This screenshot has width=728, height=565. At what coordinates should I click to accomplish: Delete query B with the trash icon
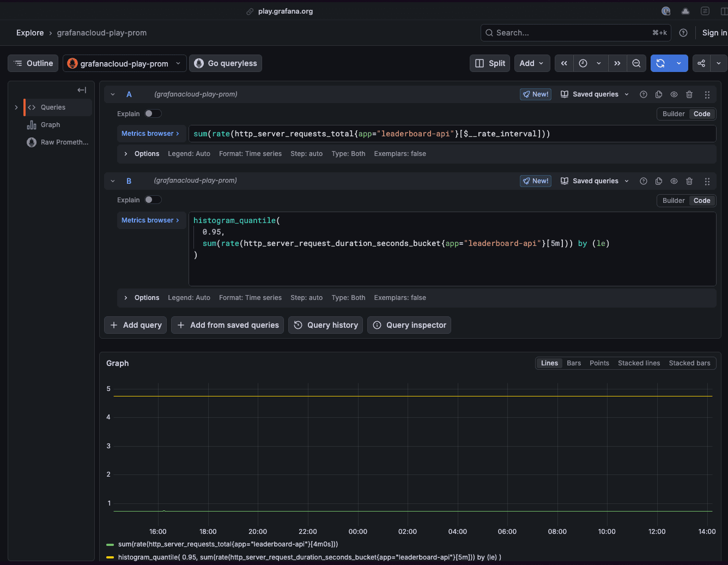pos(689,181)
